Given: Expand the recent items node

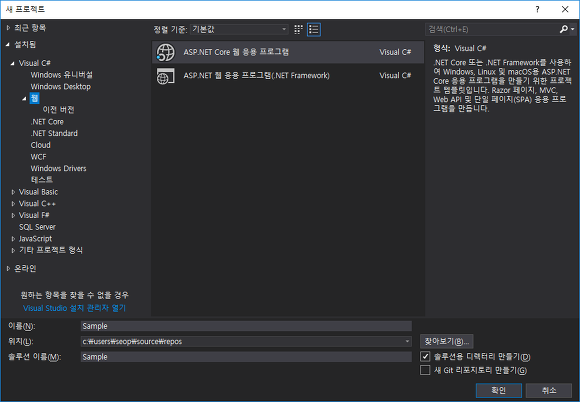Looking at the screenshot, I should [x=8, y=28].
